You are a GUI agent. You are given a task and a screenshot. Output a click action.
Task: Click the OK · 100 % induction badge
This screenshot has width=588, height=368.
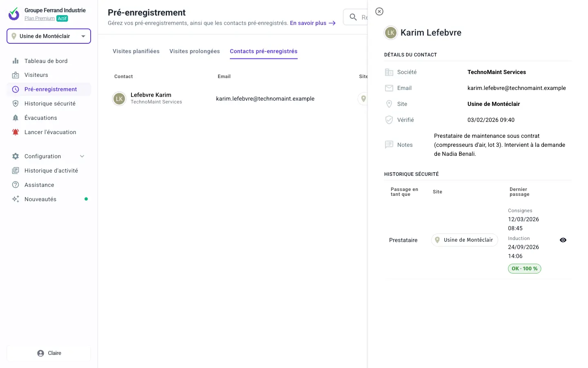click(x=525, y=269)
